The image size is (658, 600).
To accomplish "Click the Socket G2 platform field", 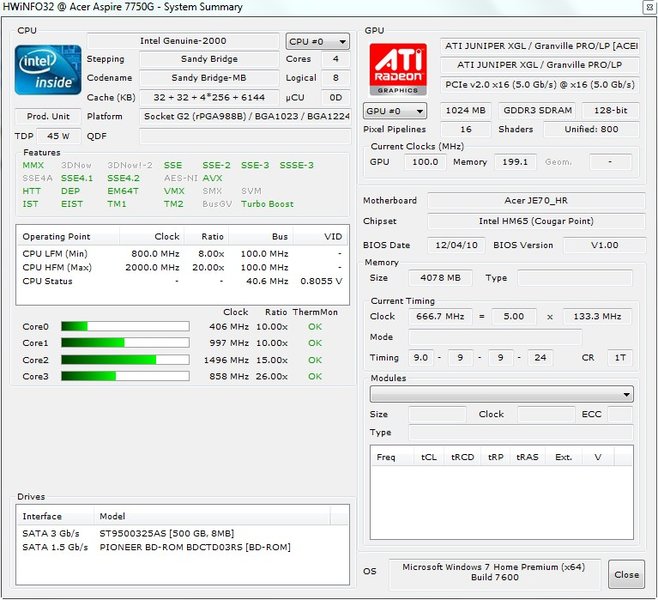I will point(245,116).
